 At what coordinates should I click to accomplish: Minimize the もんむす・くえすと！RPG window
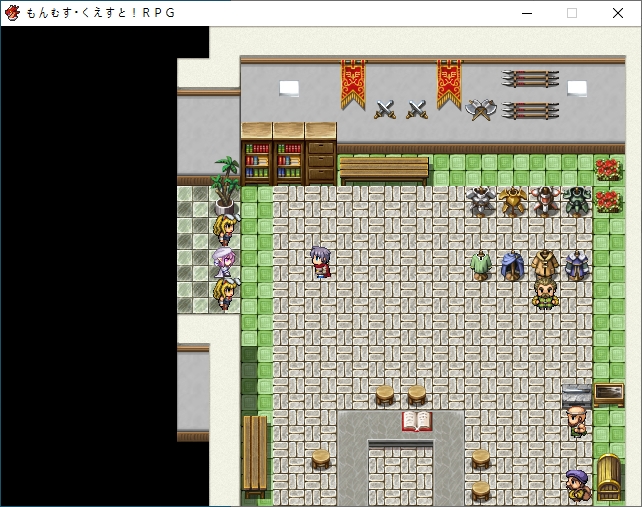pyautogui.click(x=527, y=13)
